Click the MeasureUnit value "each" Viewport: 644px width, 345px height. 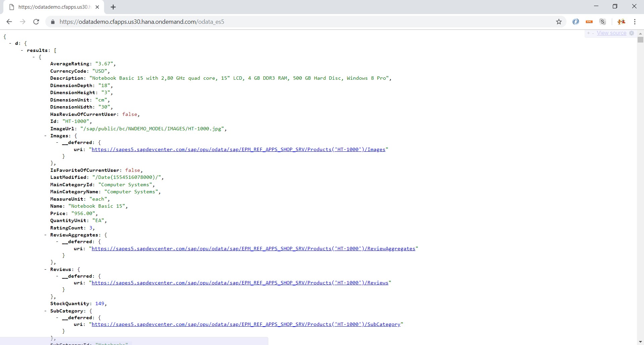(x=98, y=199)
